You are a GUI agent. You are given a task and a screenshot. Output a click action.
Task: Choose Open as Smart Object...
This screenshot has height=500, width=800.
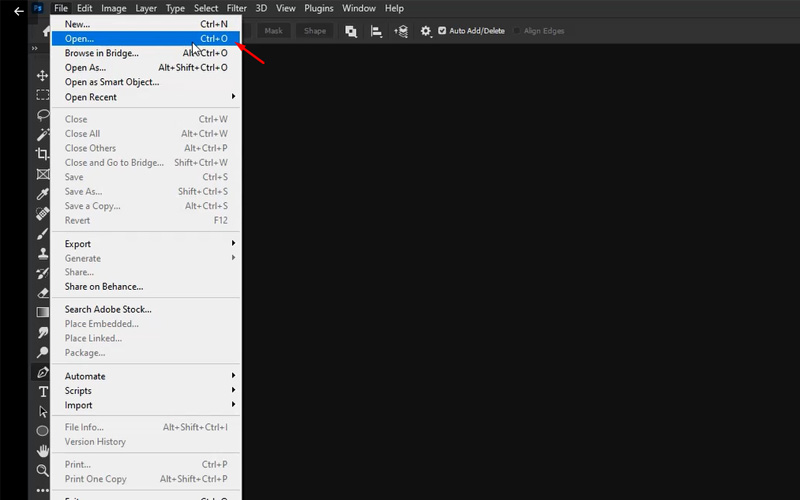pos(145,82)
